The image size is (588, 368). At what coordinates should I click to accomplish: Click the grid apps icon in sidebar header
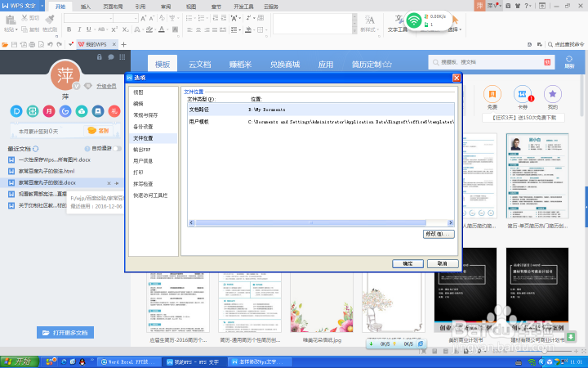pos(122,57)
